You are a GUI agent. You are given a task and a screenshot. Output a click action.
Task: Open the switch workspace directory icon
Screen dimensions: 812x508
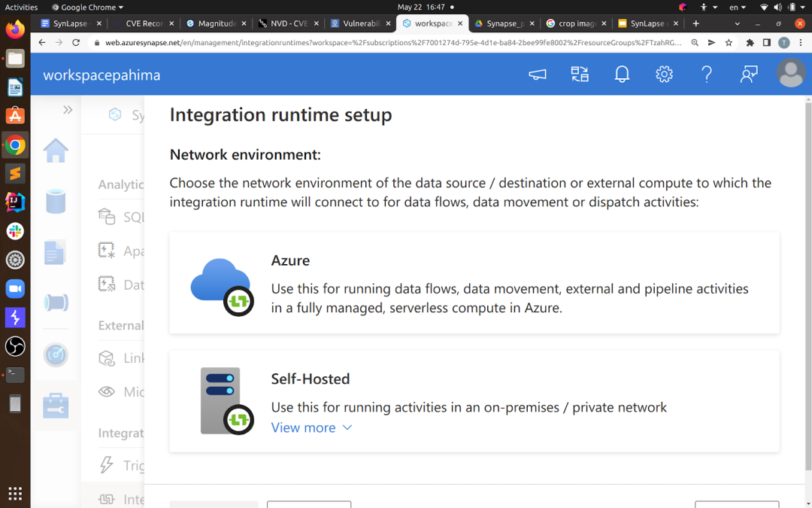point(580,74)
